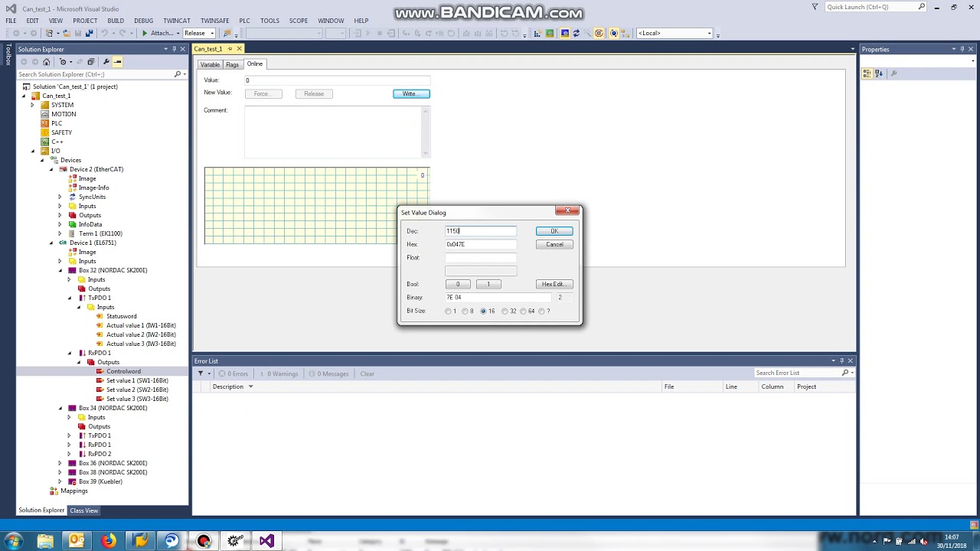
Task: Expand Box 39 (Kuebler) node
Action: pos(60,481)
